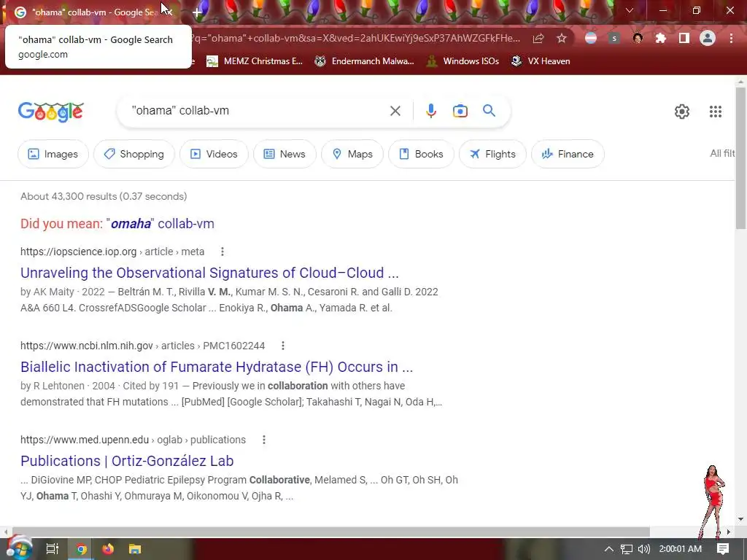The width and height of the screenshot is (747, 560).
Task: Open Google quick settings gear
Action: click(682, 112)
